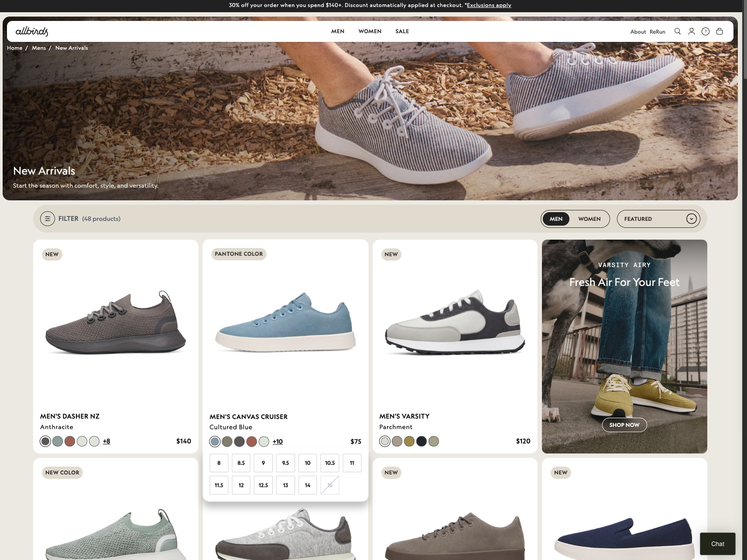Select mustard gold swatch for Men's Varsity
This screenshot has height=560, width=747.
coord(409,441)
